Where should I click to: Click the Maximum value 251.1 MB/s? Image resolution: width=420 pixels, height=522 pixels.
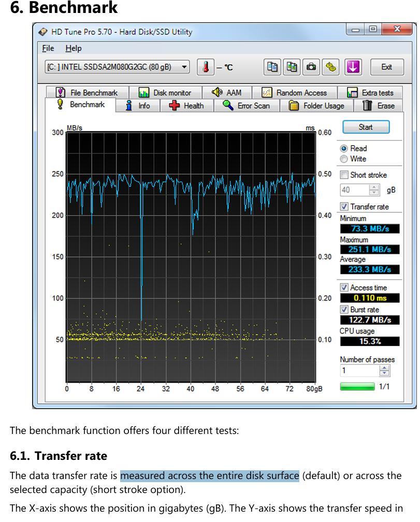pyautogui.click(x=370, y=250)
